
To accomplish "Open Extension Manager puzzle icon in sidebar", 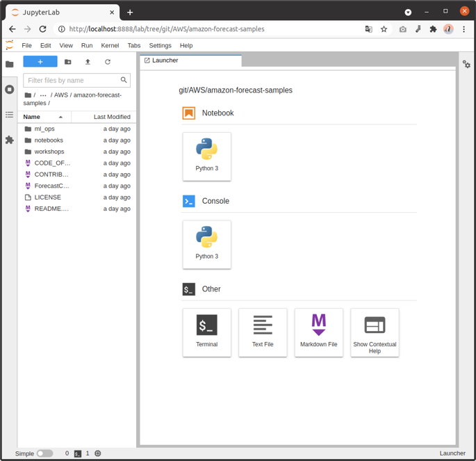I will tap(10, 140).
